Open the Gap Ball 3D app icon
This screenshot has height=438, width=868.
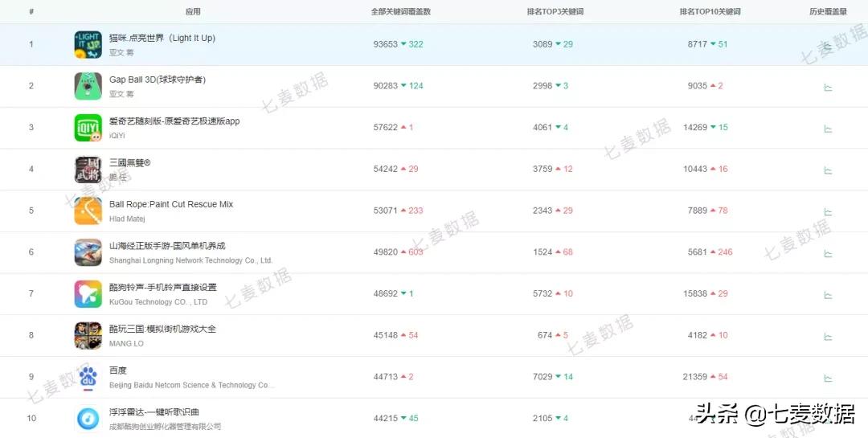pos(88,86)
